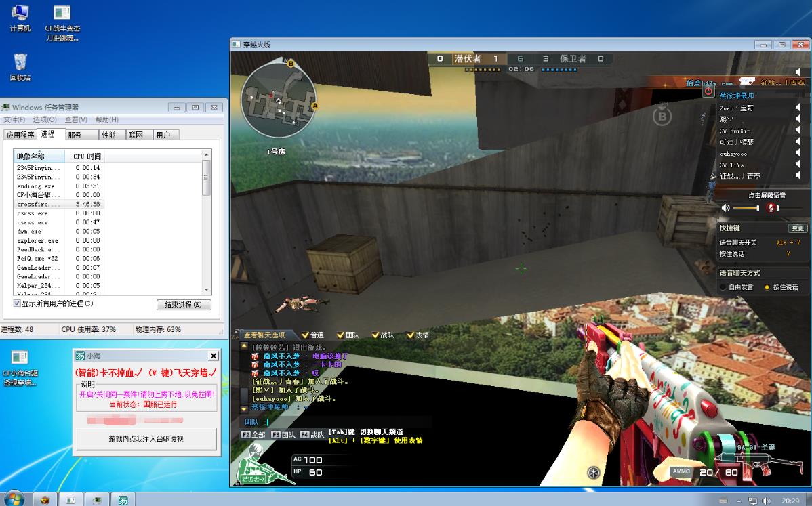Click the Windows Start orb
812x506 pixels.
point(14,499)
